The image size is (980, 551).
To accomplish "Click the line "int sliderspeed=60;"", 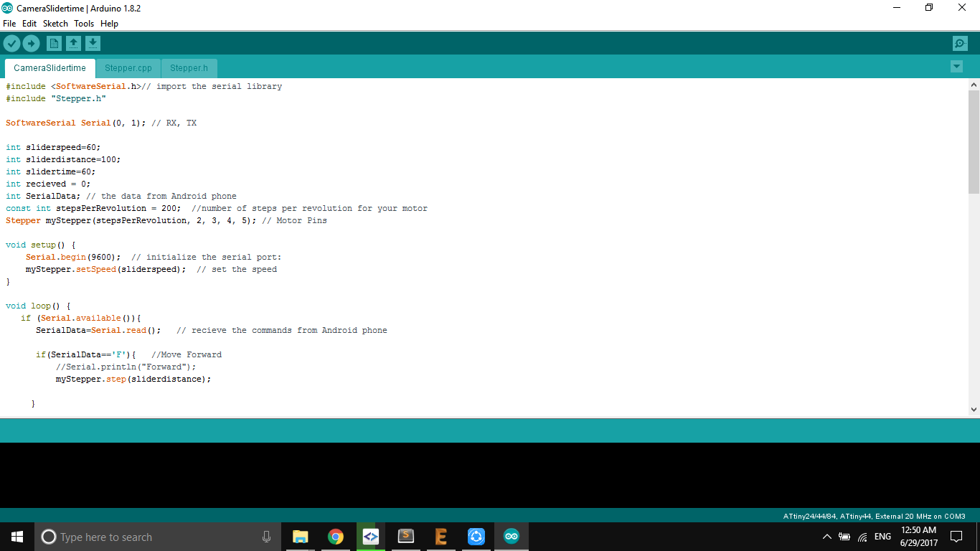I will (53, 147).
